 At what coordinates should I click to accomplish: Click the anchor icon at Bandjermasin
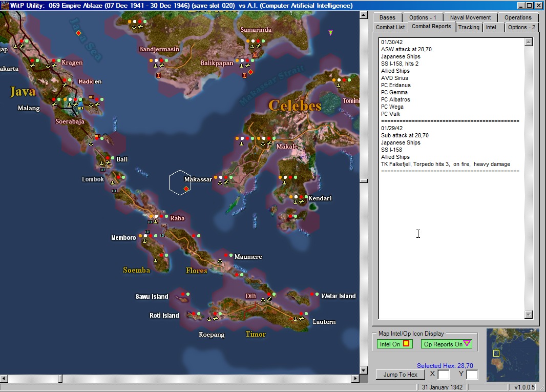(x=155, y=66)
